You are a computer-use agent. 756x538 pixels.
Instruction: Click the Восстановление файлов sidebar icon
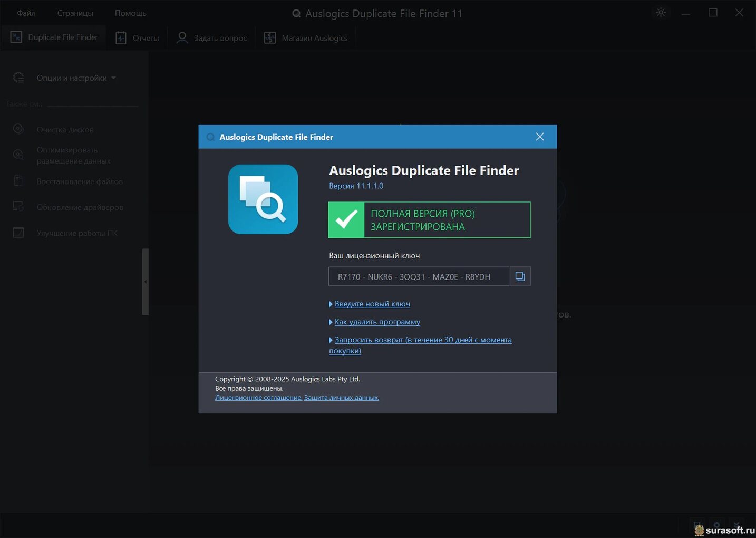click(18, 181)
